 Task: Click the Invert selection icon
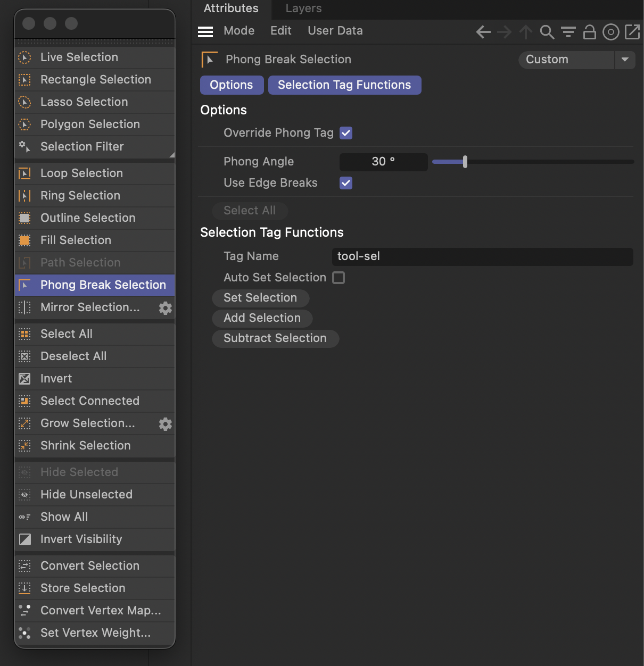coord(24,379)
